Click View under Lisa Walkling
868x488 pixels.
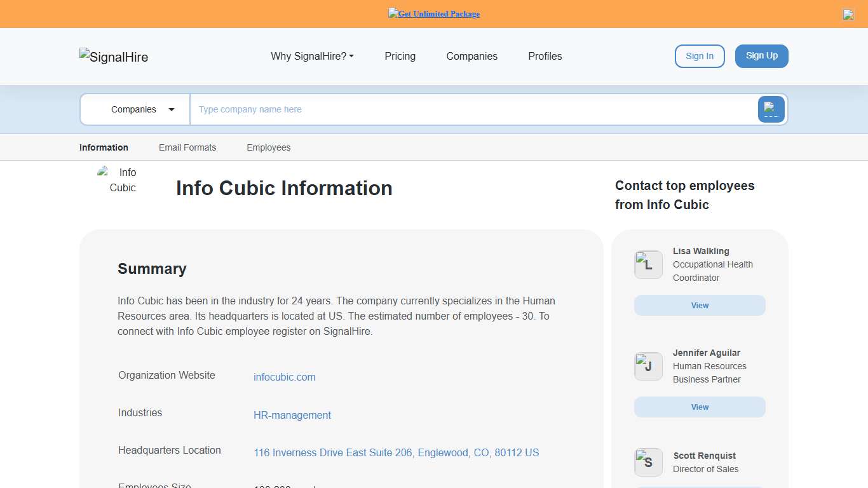699,305
